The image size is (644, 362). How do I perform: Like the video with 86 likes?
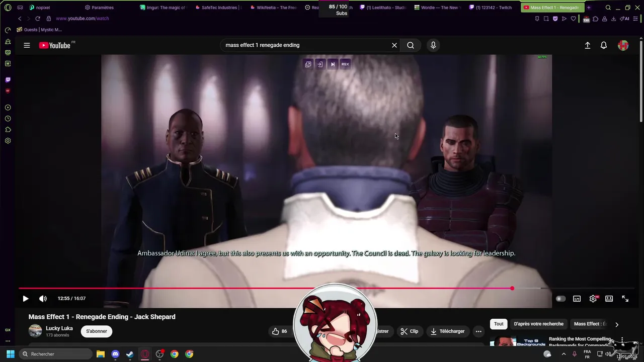279,331
